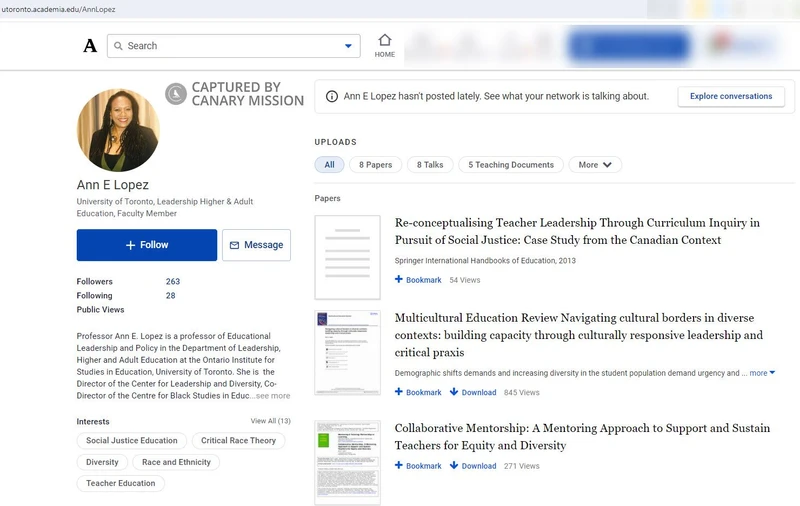Viewport: 800px width, 506px height.
Task: Click the plus icon on Follow button
Action: pos(131,245)
